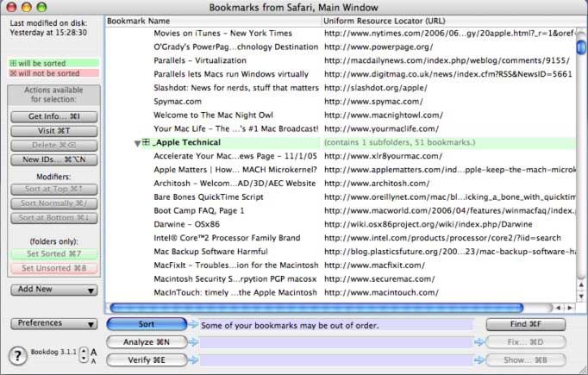
Task: Click the sorted-folder icon beside _Apple Technical
Action: pyautogui.click(x=147, y=142)
